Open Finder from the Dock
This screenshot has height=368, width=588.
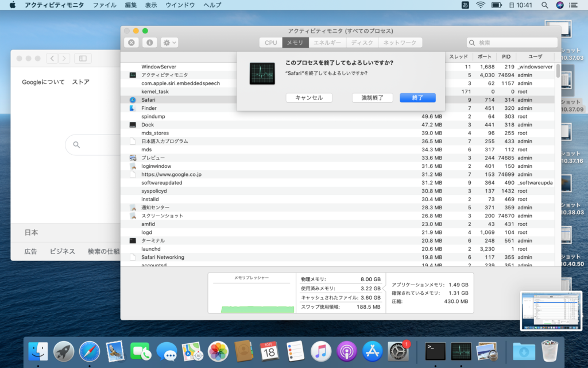point(38,352)
